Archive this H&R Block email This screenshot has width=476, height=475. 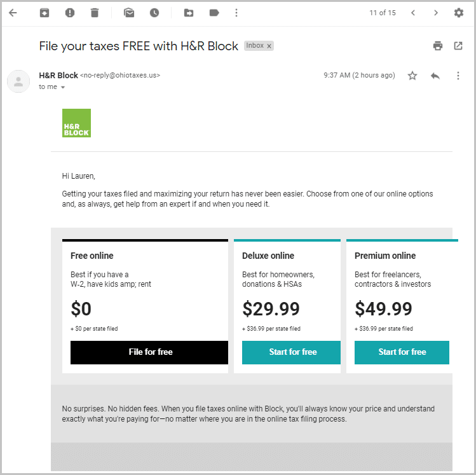coord(44,13)
